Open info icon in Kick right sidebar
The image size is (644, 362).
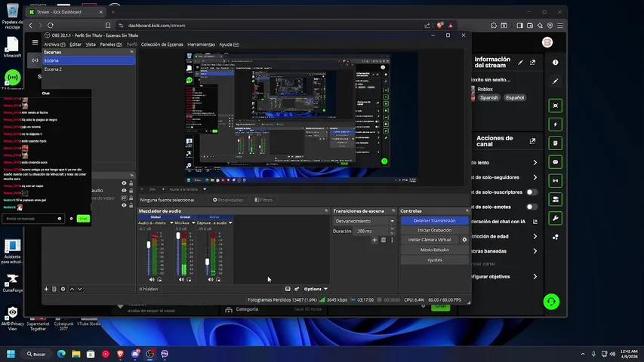(x=555, y=63)
